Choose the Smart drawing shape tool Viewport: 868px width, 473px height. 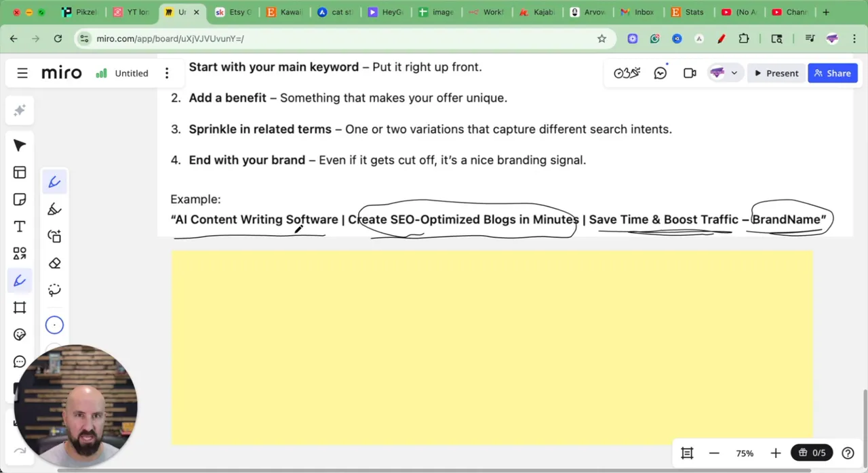tap(54, 236)
